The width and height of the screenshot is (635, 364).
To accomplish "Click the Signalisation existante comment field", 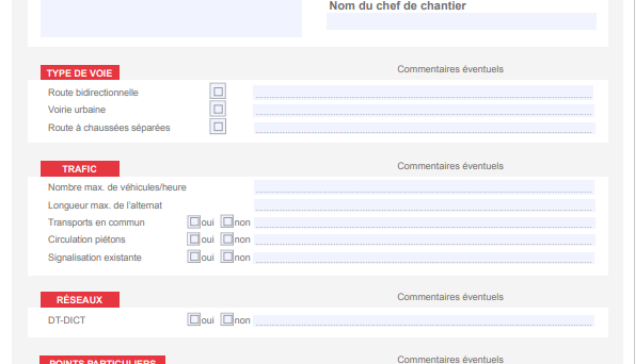I will (424, 258).
